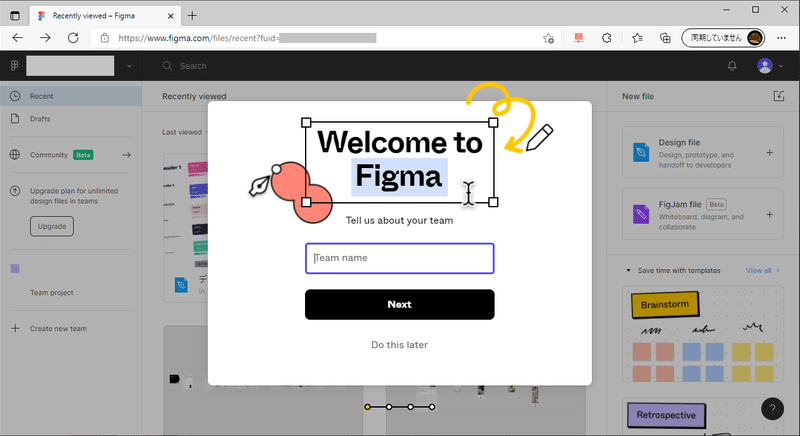Viewport: 800px width, 436px height.
Task: Open the Collections icon
Action: (665, 38)
